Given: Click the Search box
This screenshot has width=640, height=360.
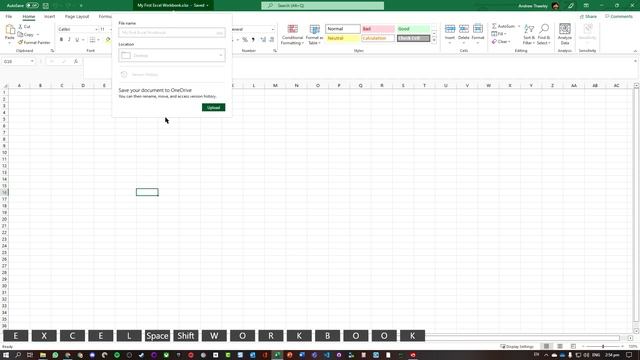Looking at the screenshot, I should pos(322,6).
